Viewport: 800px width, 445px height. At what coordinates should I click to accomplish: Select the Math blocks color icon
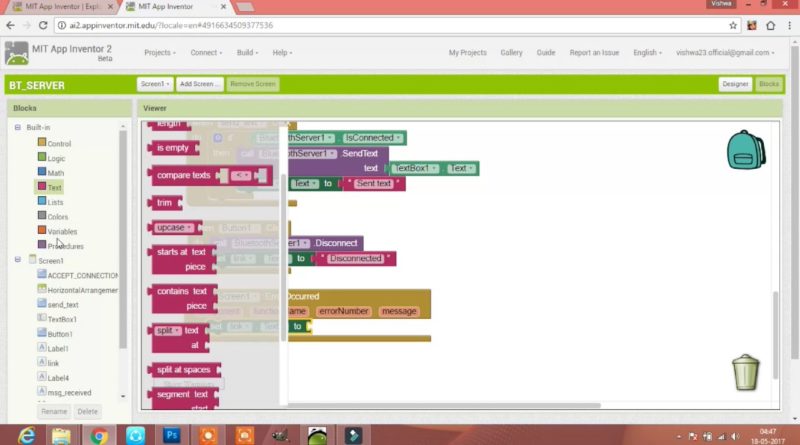(x=42, y=171)
